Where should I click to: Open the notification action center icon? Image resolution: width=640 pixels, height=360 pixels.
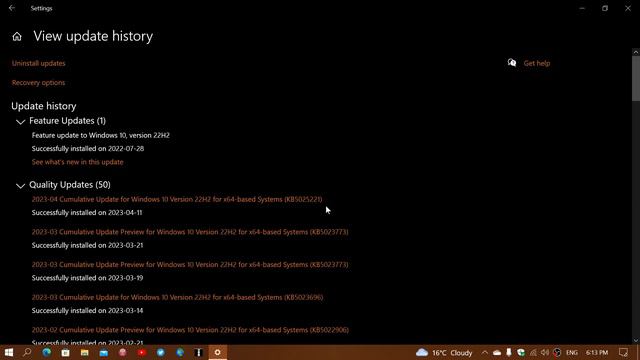pos(623,352)
